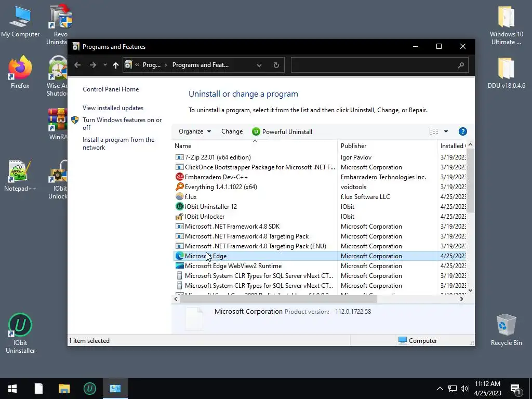
Task: Refresh the Programs and Features list
Action: tap(276, 65)
